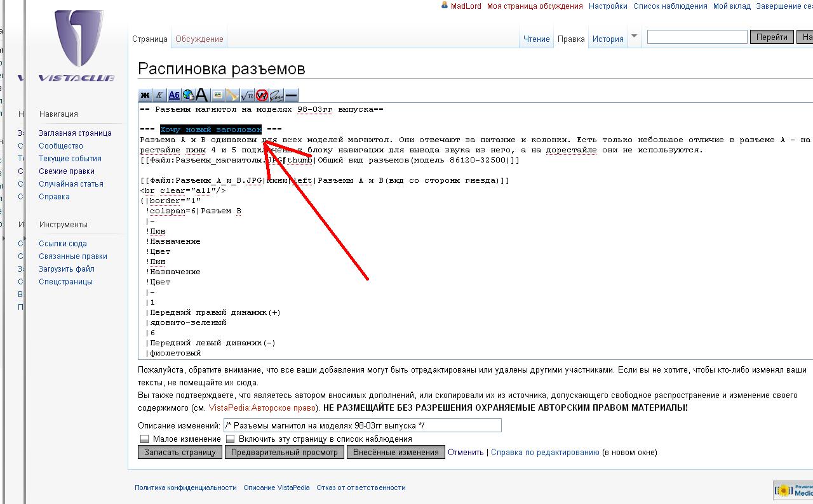This screenshot has width=813, height=504.
Task: Check the Малое изменение checkbox
Action: pos(145,439)
